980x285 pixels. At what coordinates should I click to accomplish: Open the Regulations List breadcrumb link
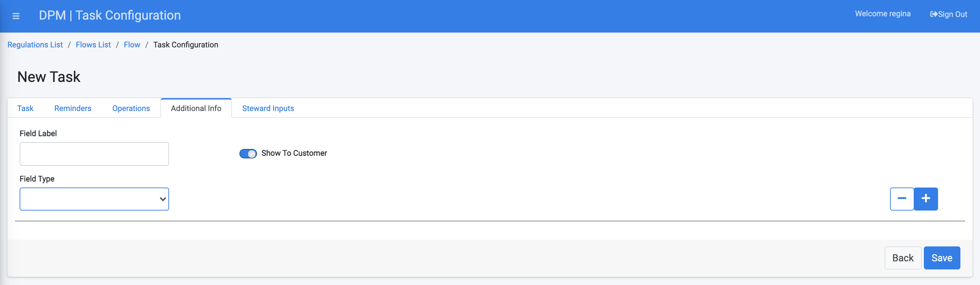point(35,45)
